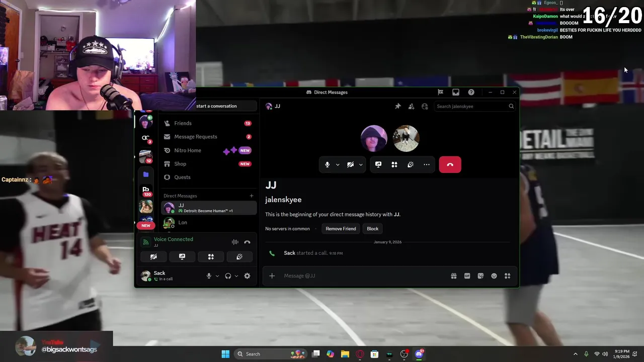Open the Friends tab
Viewport: 644px width, 362px height.
click(208, 123)
